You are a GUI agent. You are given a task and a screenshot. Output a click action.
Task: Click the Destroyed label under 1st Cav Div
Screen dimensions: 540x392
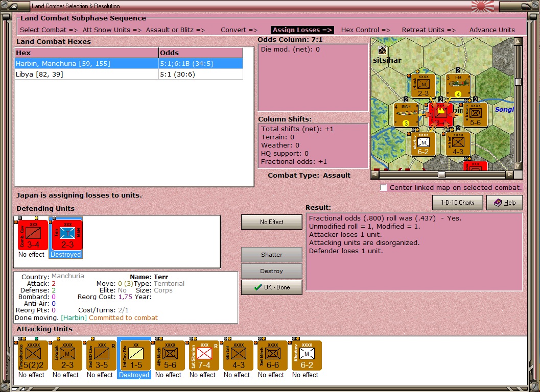click(134, 375)
